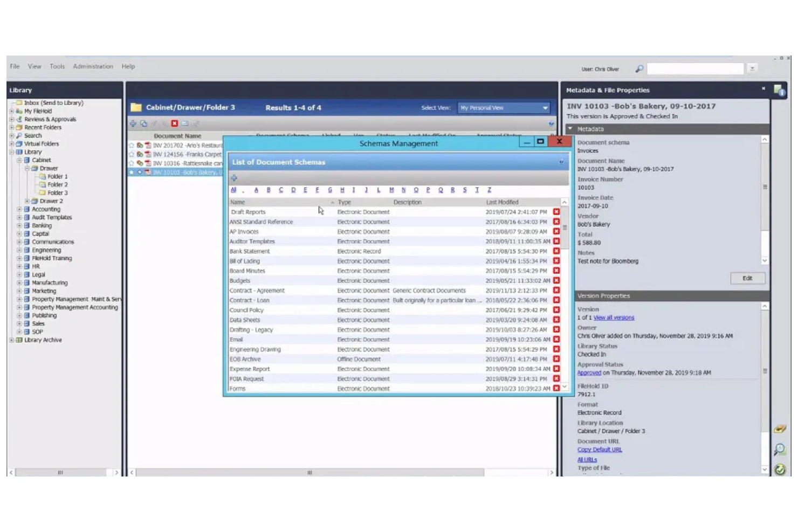
Task: Expand the Accounting tree node
Action: click(x=19, y=209)
